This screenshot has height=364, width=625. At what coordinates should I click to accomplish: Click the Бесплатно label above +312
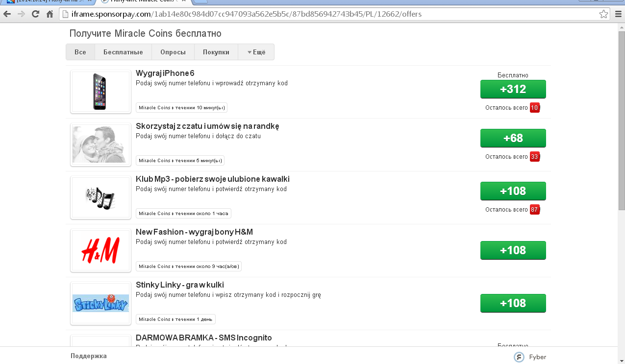click(513, 75)
